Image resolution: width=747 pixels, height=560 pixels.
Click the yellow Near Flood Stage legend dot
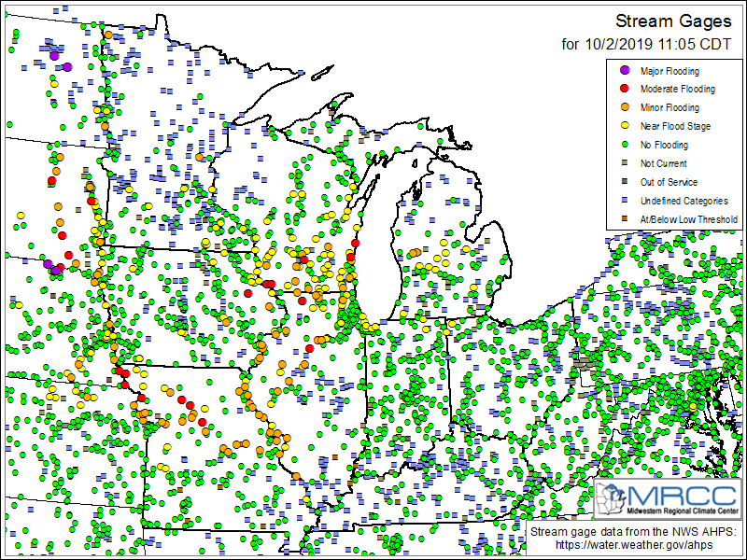(625, 127)
